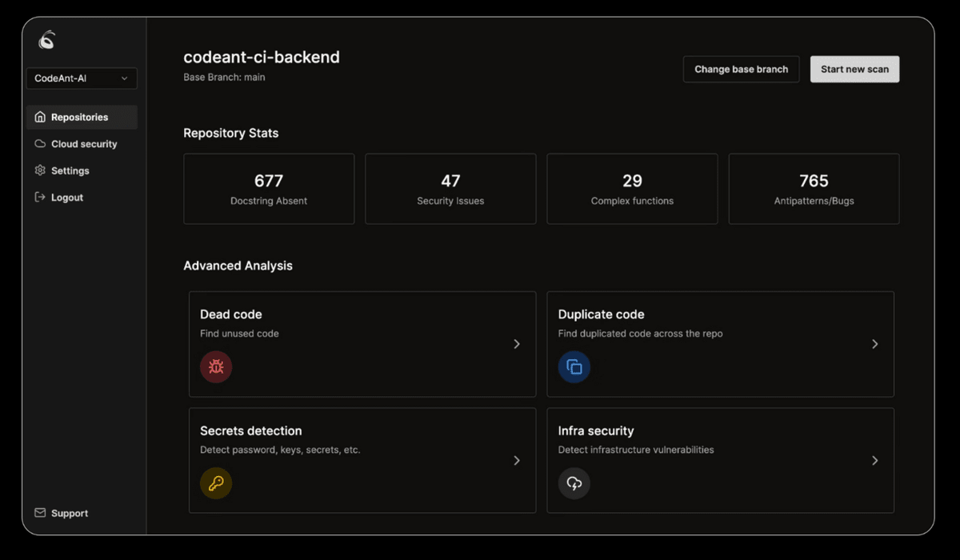Open the CodeAnt-AI organization dropdown
Image resolution: width=960 pixels, height=560 pixels.
click(82, 78)
